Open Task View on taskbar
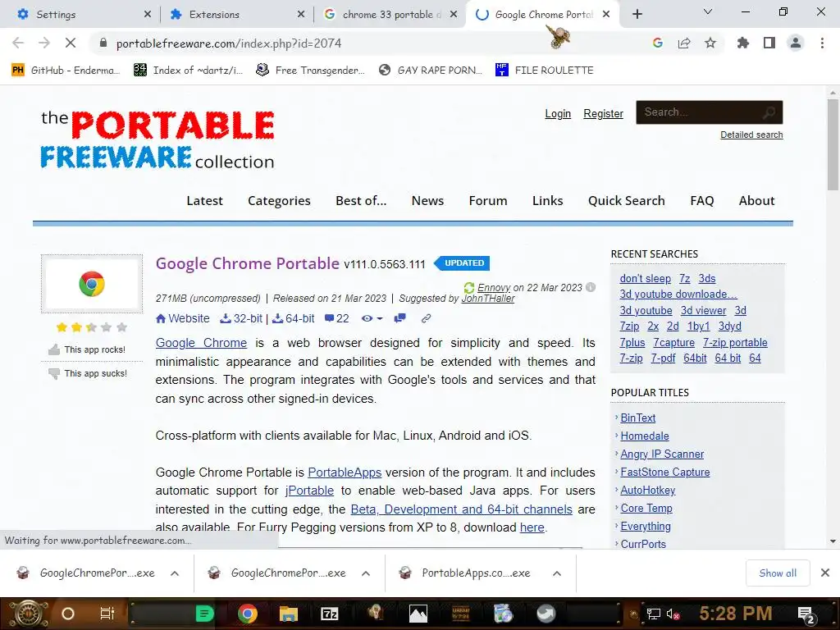This screenshot has height=630, width=840. pos(107,614)
